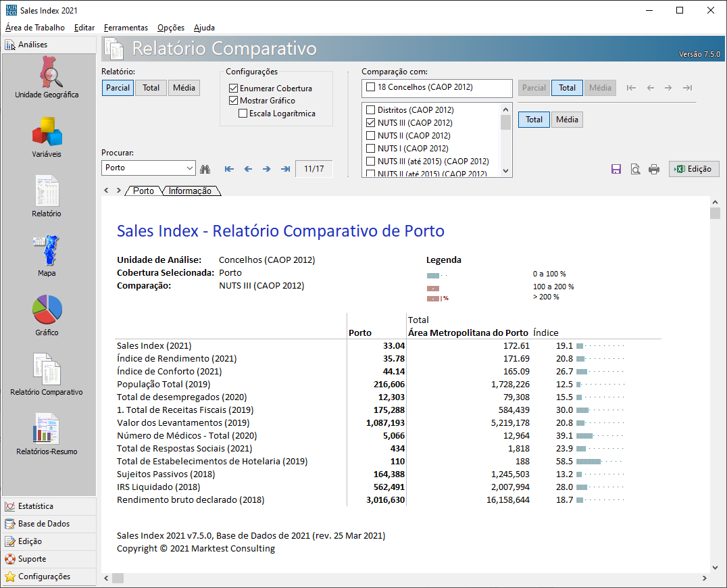Expand the Base de Dados sidebar section
This screenshot has width=727, height=588.
[x=48, y=524]
